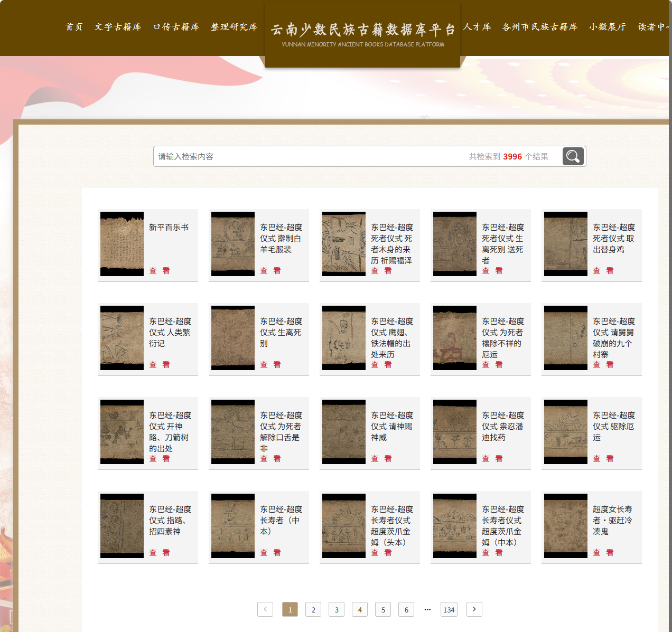
Task: Switch to 口传古籍库 section
Action: (176, 27)
